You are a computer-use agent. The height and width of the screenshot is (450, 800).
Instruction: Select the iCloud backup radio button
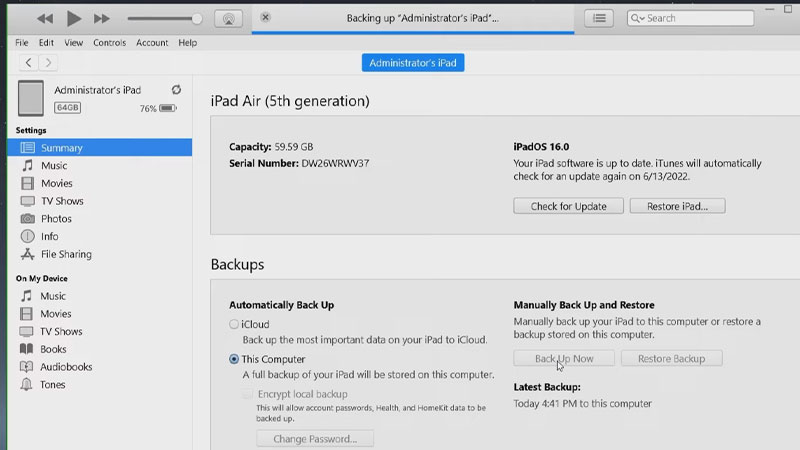pos(234,324)
